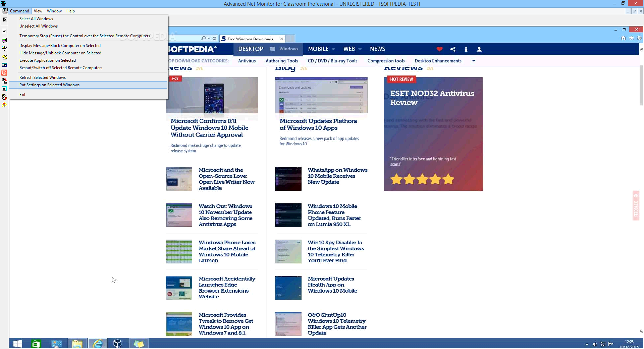Click the user account icon on Softpedia header
Screen dimensions: 644x349
479,49
